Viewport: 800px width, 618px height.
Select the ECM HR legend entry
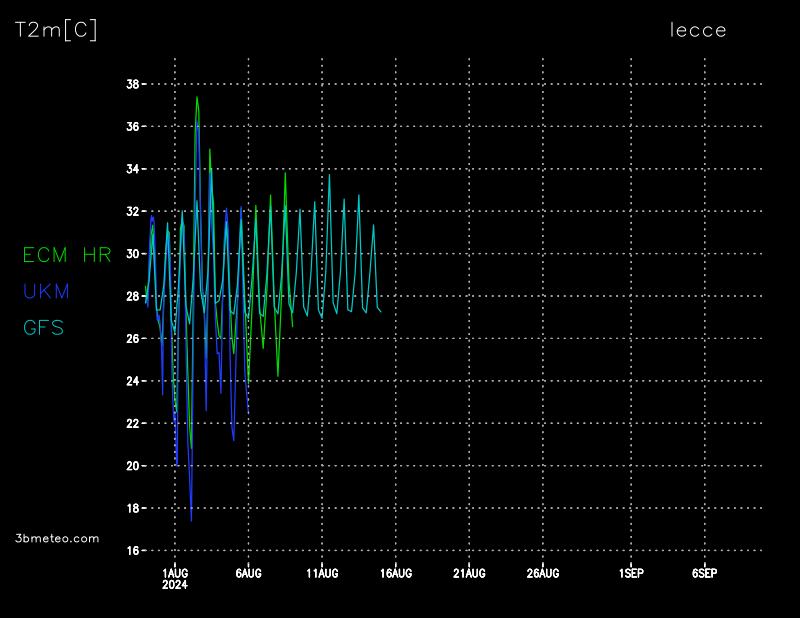click(67, 255)
